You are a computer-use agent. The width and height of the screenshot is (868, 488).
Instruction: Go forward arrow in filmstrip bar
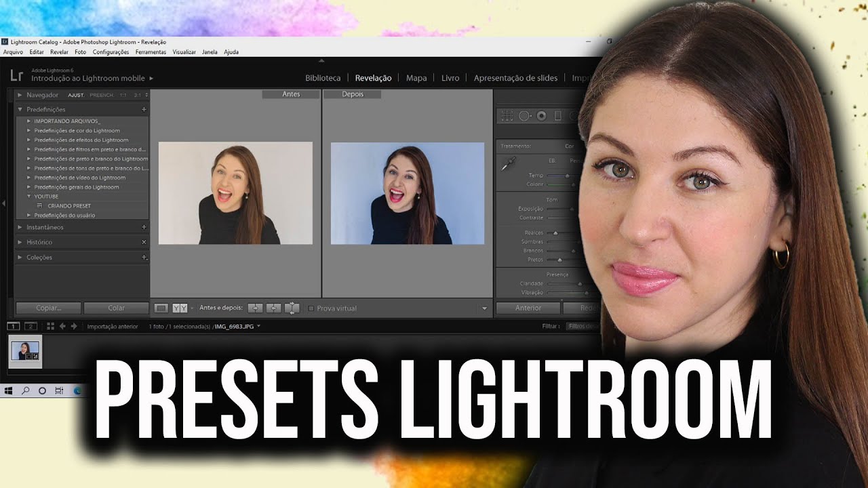click(74, 326)
